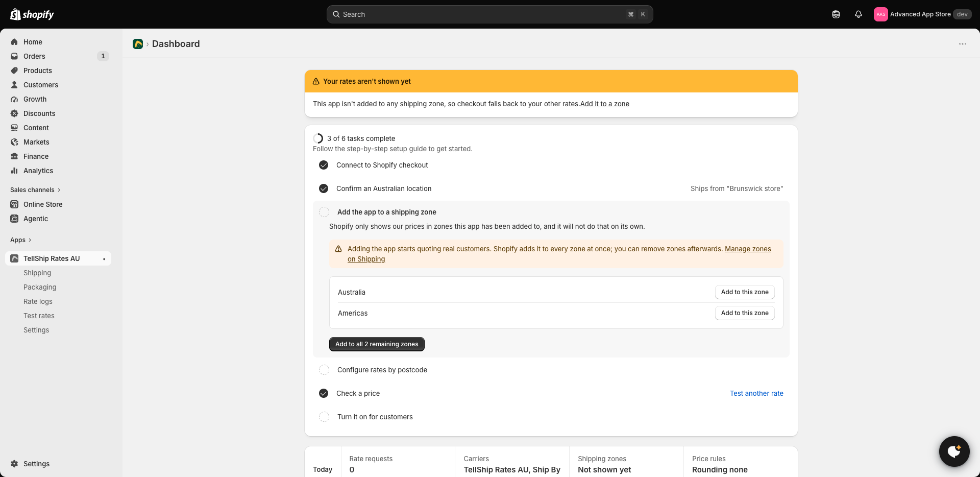Viewport: 980px width, 477px height.
Task: Toggle the Configure rates by postcode circle
Action: [324, 370]
